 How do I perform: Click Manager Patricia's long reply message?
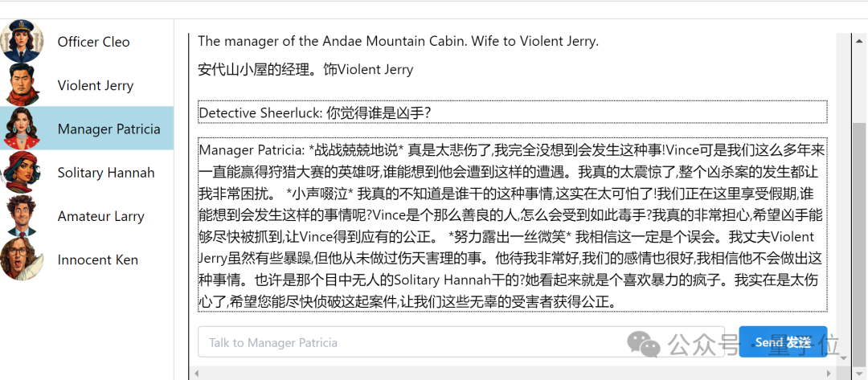pos(512,225)
